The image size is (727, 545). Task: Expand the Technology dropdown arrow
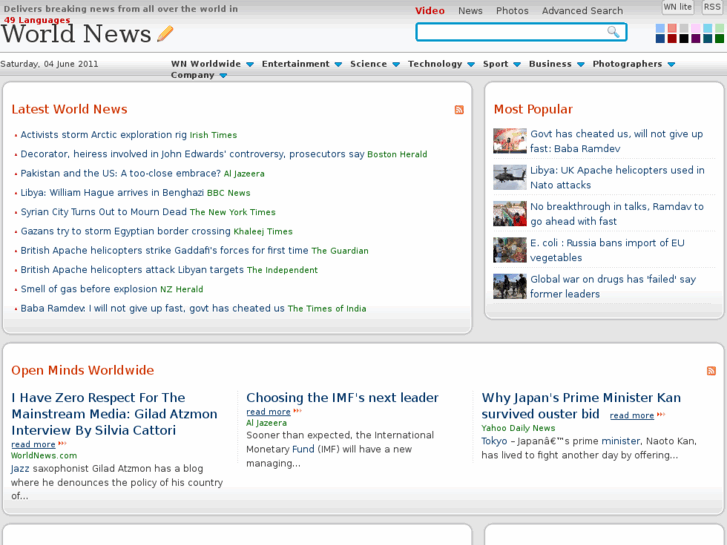pos(471,64)
